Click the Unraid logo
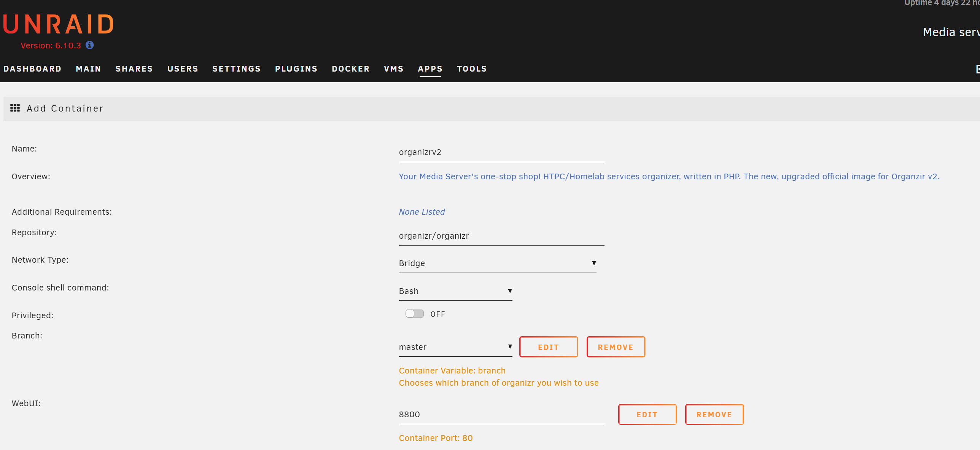This screenshot has width=980, height=450. (x=58, y=24)
